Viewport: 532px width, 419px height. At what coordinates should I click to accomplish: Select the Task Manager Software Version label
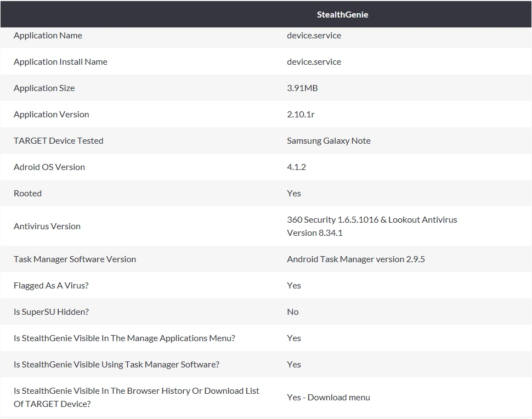click(x=75, y=259)
